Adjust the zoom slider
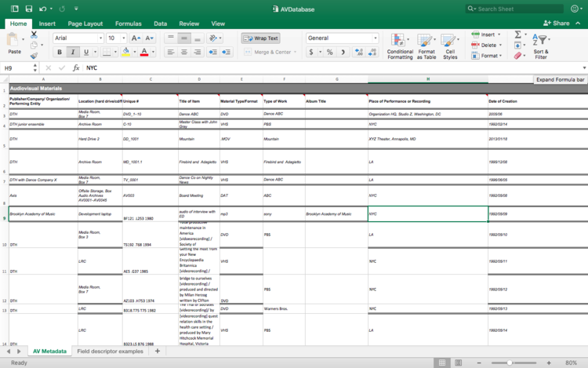Viewport: 588px width, 368px height. [510, 363]
